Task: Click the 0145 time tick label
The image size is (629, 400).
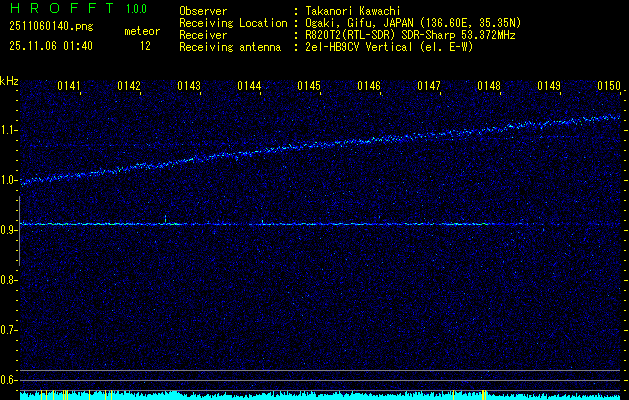Action: pyautogui.click(x=309, y=87)
